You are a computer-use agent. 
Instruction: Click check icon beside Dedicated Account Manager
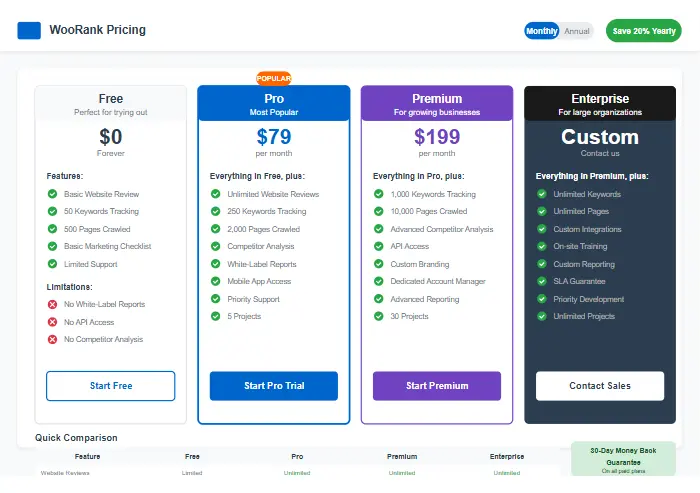[379, 282]
